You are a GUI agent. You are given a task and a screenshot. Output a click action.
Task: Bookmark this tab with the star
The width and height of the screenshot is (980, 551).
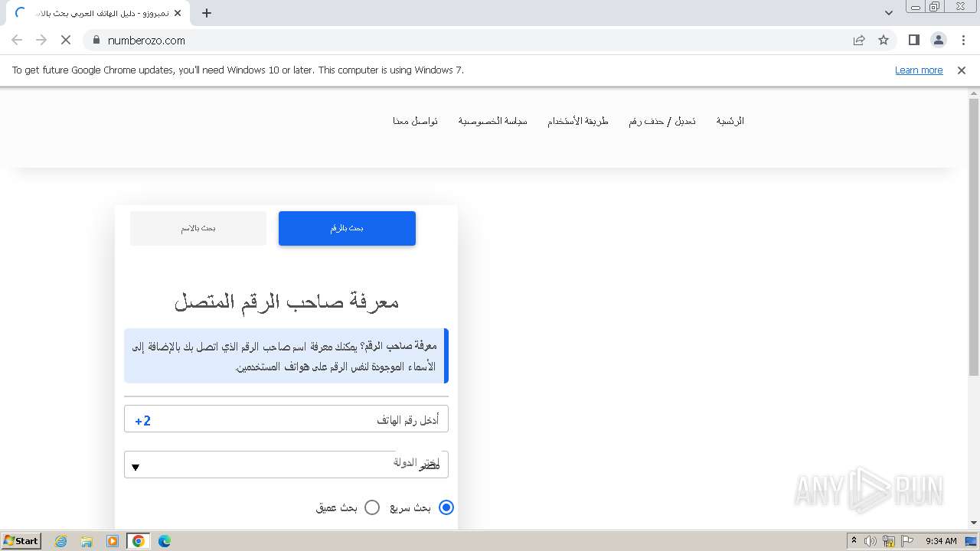[x=884, y=40]
